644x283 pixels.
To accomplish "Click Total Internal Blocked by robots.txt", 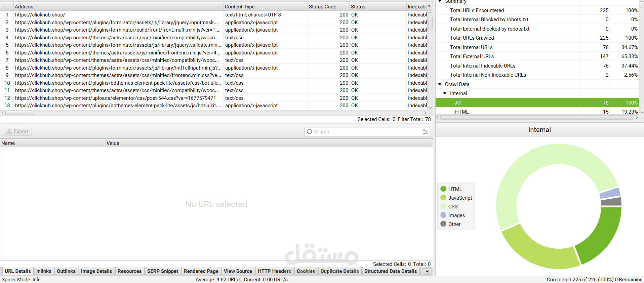I will 537,19.
